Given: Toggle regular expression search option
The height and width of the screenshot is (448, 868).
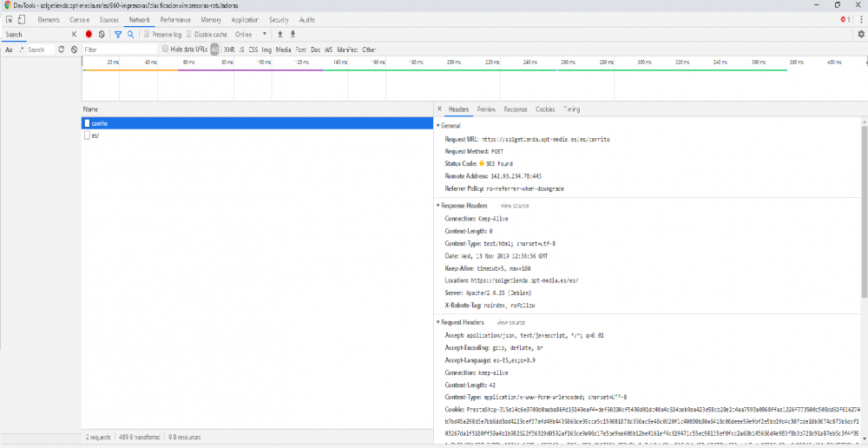Looking at the screenshot, I should coord(23,49).
